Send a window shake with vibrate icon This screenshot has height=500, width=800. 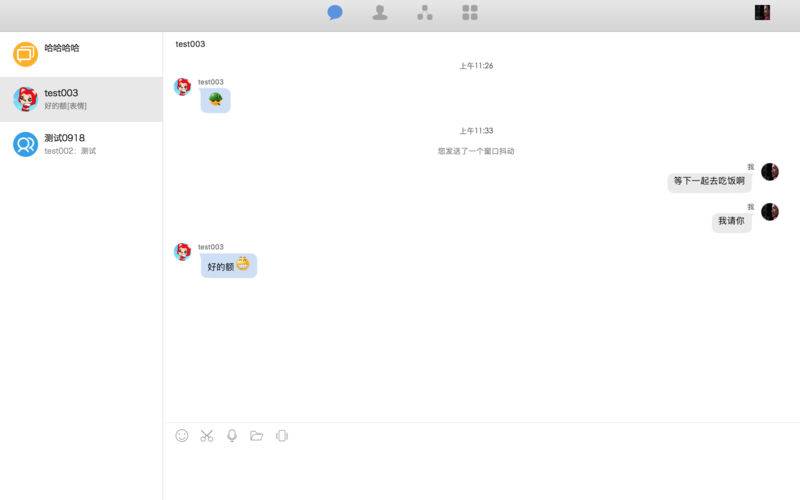click(282, 436)
